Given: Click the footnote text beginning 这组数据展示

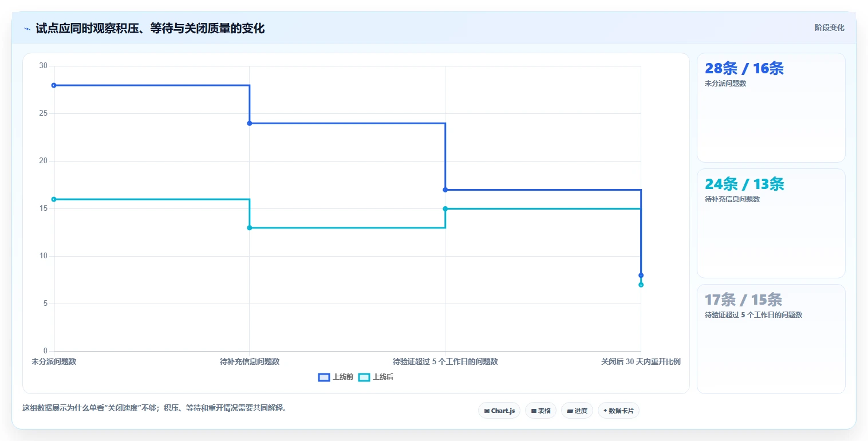Looking at the screenshot, I should pos(154,408).
